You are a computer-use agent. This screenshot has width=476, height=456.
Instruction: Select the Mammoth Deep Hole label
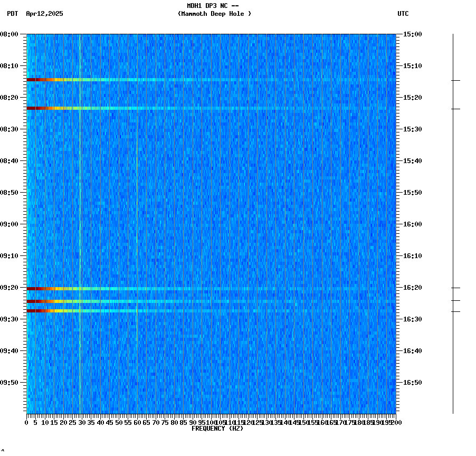pyautogui.click(x=214, y=14)
